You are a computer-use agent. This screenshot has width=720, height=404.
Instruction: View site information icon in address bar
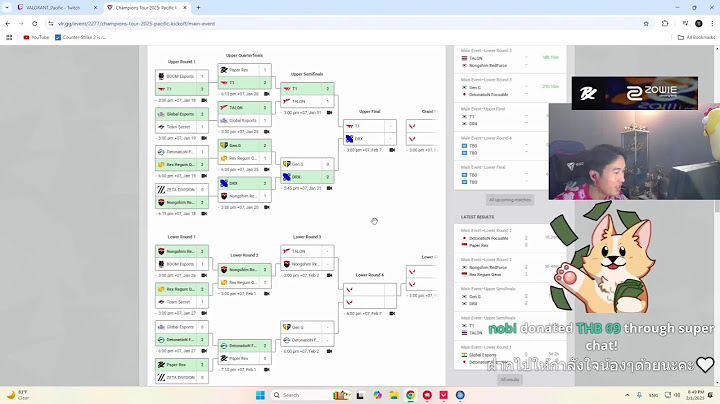coord(51,23)
